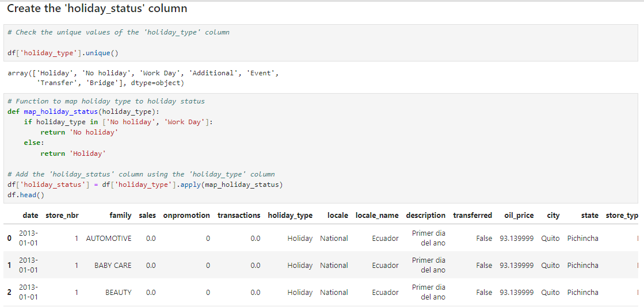Click row index 2 of the dataframe

9,292
